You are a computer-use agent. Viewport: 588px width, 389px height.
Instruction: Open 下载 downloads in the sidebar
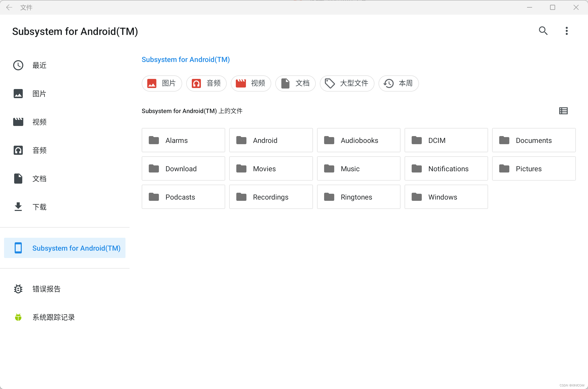tap(39, 207)
